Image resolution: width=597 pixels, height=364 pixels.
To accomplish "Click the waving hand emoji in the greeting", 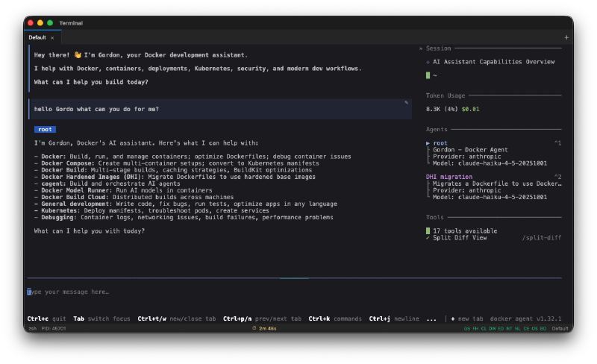I will click(78, 55).
